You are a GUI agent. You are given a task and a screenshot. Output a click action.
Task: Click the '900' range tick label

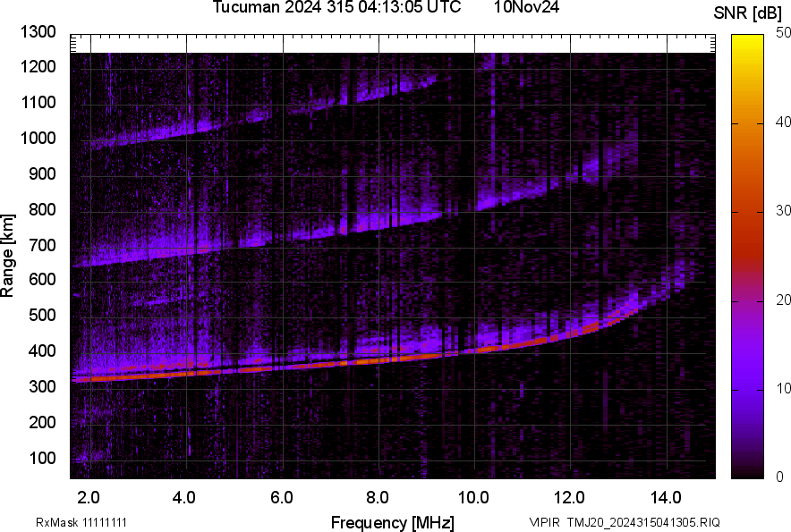point(42,173)
